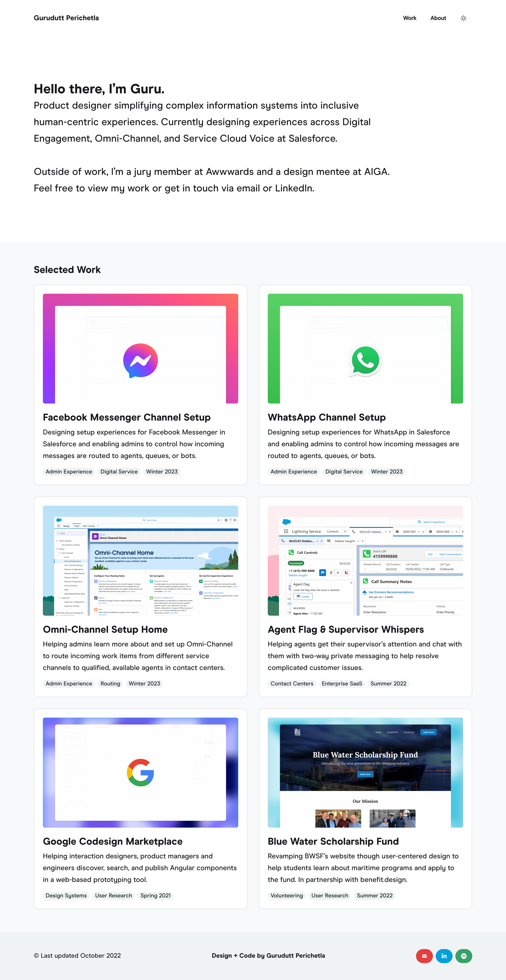The height and width of the screenshot is (980, 506).
Task: Click the Routing tag on Omni-Channel card
Action: click(x=110, y=684)
